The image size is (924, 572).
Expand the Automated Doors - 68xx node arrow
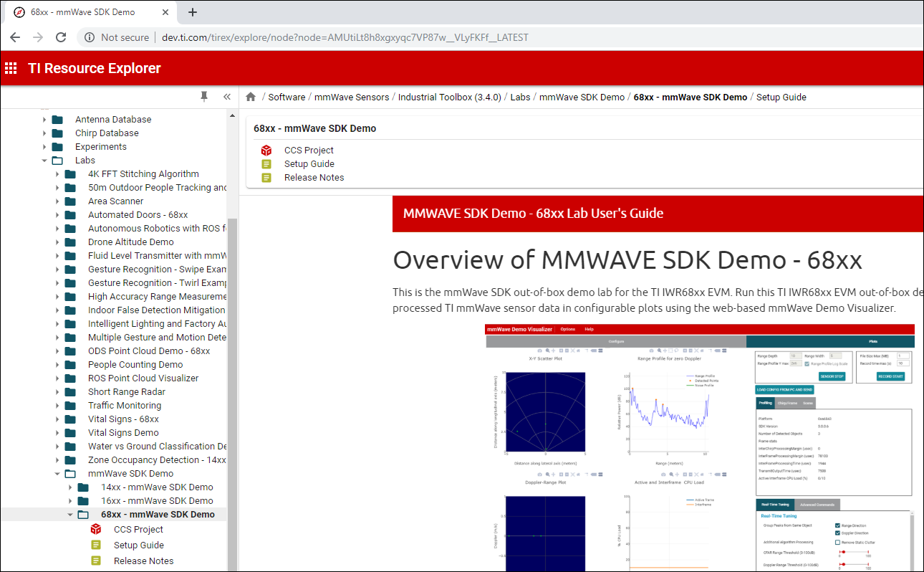pos(57,215)
